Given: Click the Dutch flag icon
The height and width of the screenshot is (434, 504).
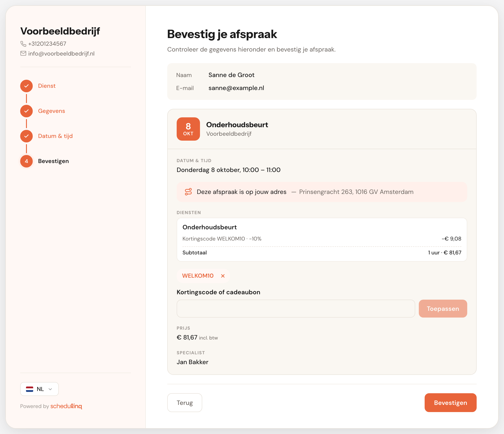Looking at the screenshot, I should pyautogui.click(x=30, y=389).
